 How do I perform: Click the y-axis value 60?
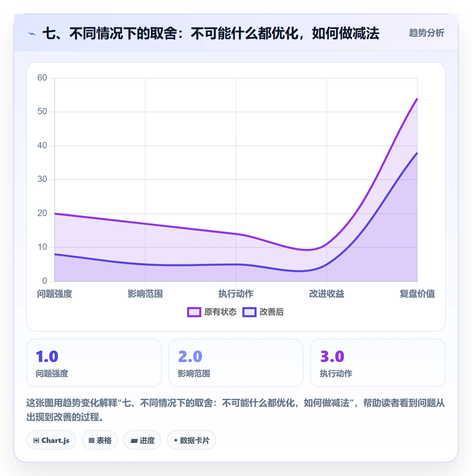coord(42,78)
